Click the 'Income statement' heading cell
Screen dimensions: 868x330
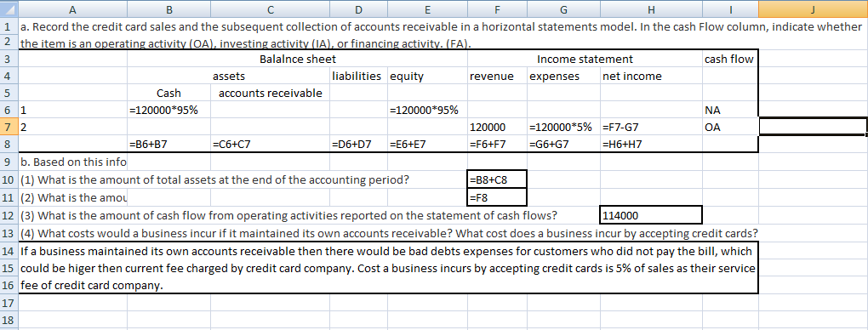[585, 59]
